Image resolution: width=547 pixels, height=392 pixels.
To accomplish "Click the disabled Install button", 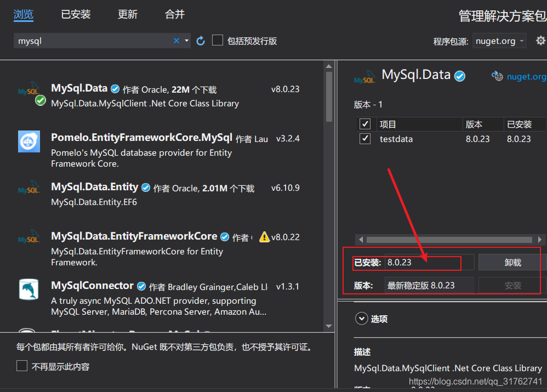I will coord(512,286).
